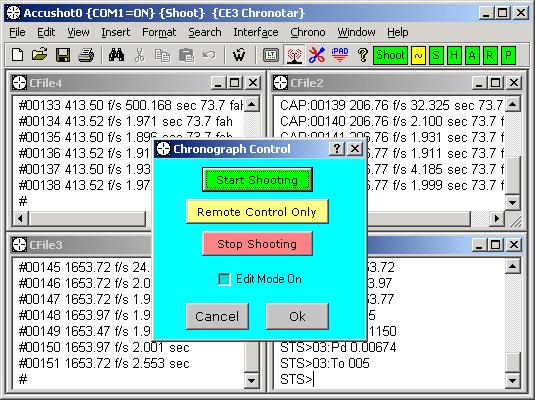Click CFile4 horizontal scrollbar left arrow
Image resolution: width=535 pixels, height=400 pixels.
tap(20, 218)
